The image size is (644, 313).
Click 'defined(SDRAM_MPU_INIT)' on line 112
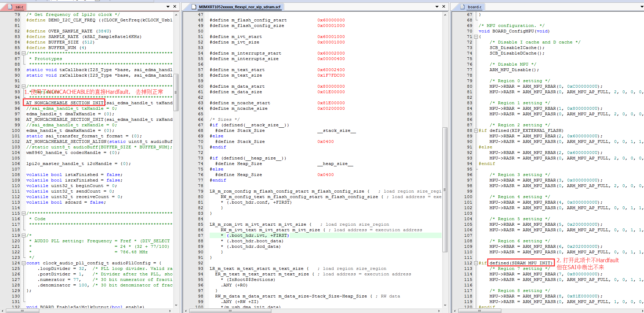[x=521, y=263]
